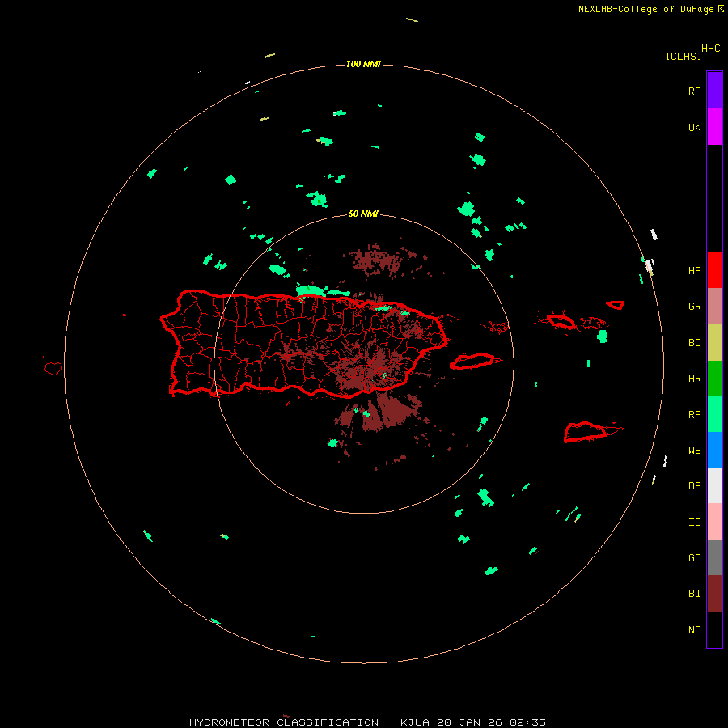Click the ND legend label
728x728 pixels.
[694, 630]
